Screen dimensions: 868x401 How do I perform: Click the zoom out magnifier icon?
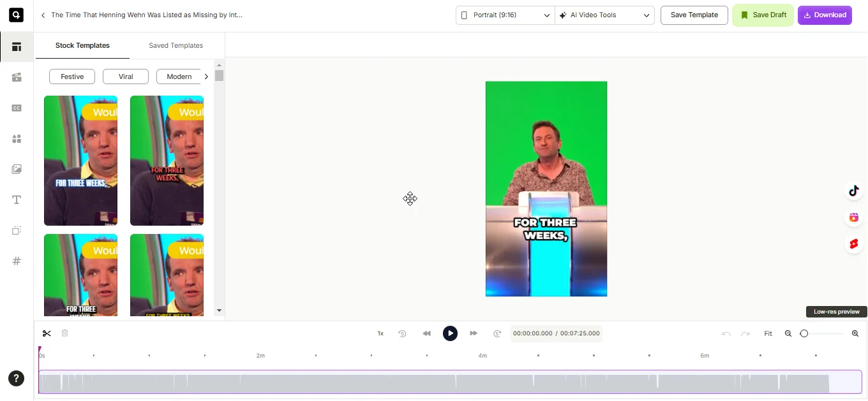click(x=788, y=333)
